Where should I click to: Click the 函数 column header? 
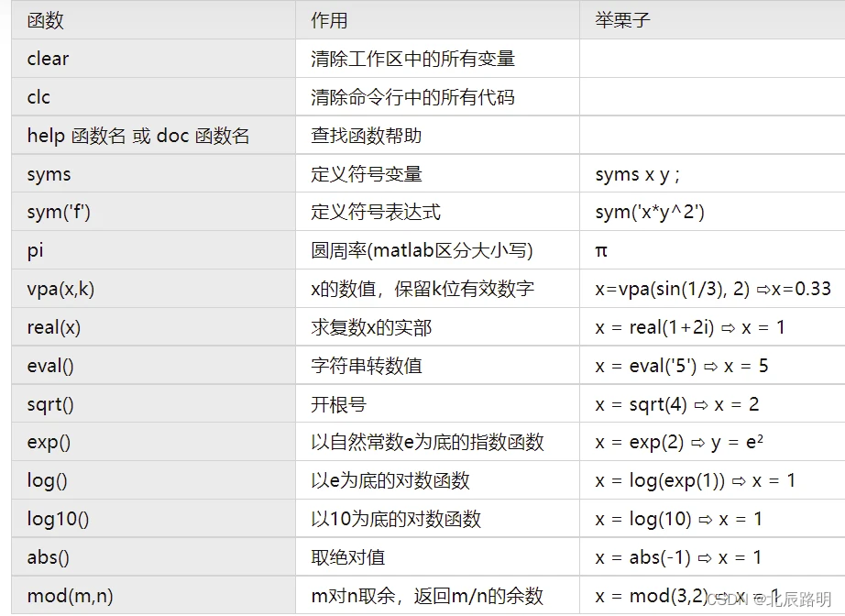[46, 20]
